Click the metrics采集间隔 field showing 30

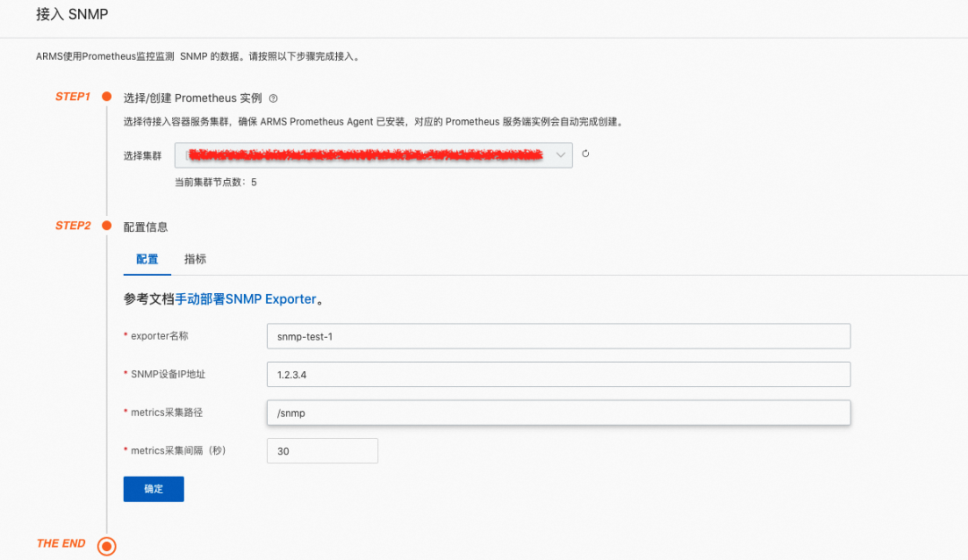click(x=322, y=451)
